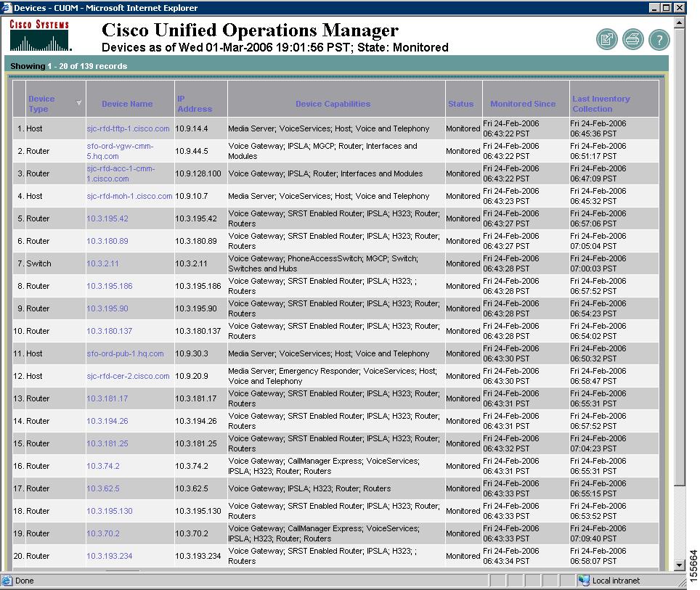
Task: Open device name link 10.3.195.130
Action: pos(110,511)
